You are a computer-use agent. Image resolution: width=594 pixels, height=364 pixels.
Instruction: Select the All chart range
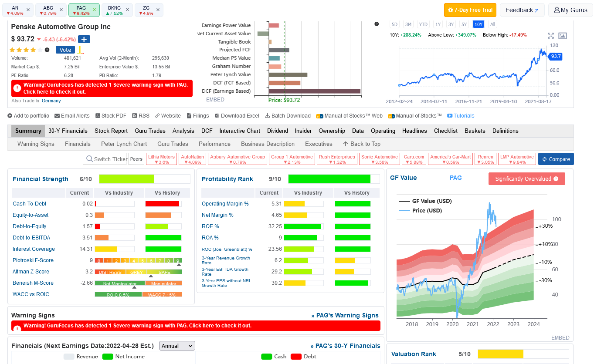[492, 24]
